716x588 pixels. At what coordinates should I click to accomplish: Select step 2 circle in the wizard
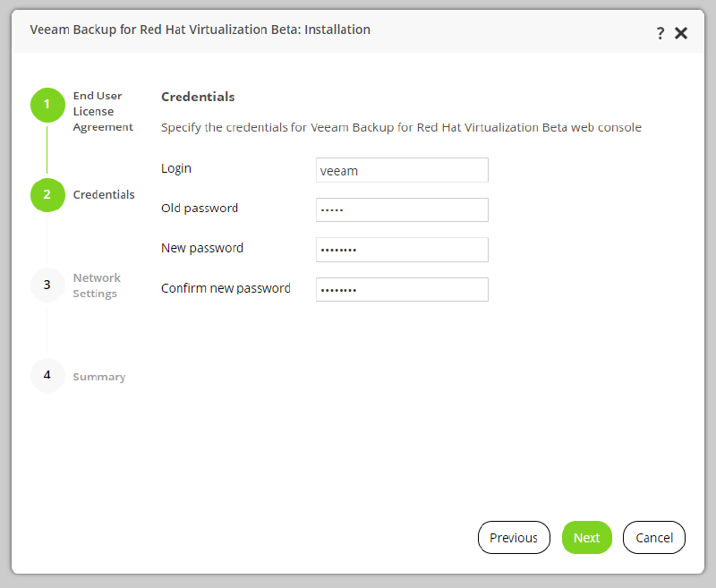click(47, 195)
